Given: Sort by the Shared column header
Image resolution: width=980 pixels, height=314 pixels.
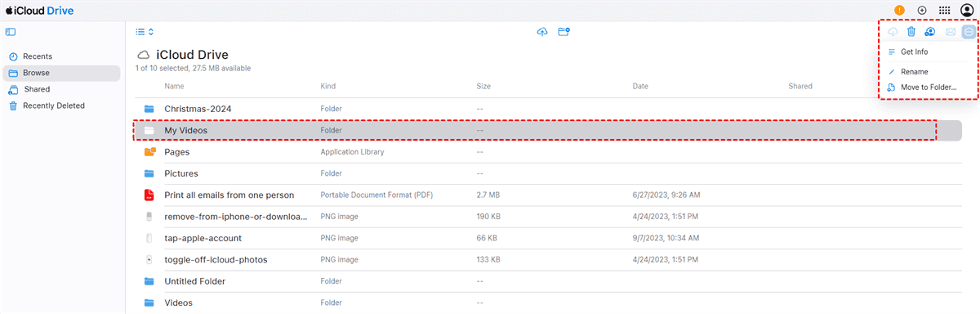Looking at the screenshot, I should pos(800,86).
